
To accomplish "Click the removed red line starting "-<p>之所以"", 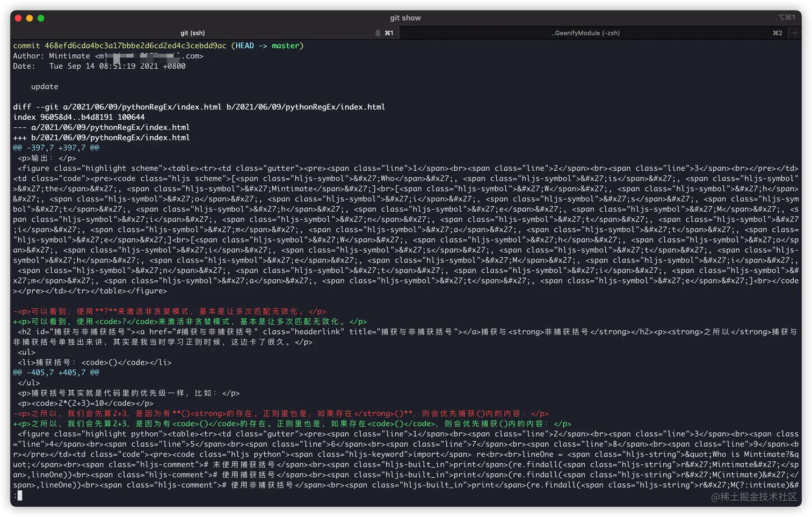I will tap(281, 413).
